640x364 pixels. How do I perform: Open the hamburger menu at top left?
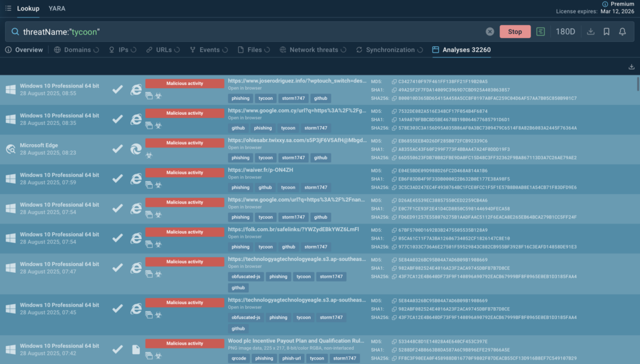tap(7, 8)
